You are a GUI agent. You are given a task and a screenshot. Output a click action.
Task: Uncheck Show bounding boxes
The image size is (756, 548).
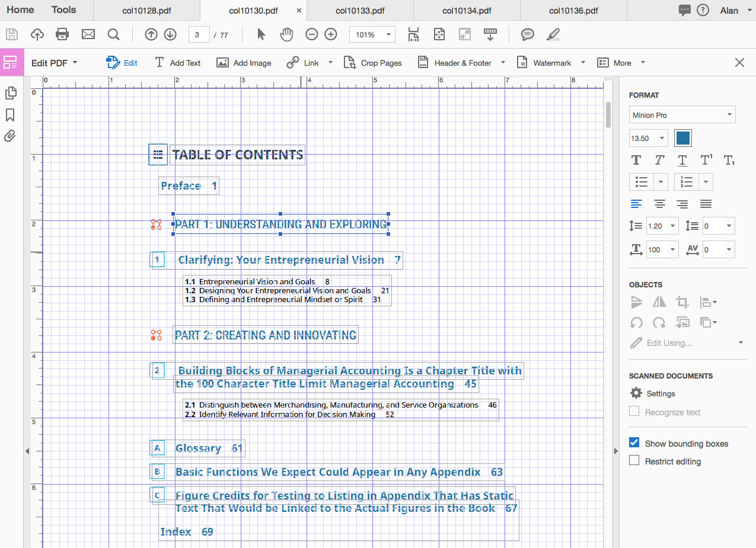[x=634, y=443]
